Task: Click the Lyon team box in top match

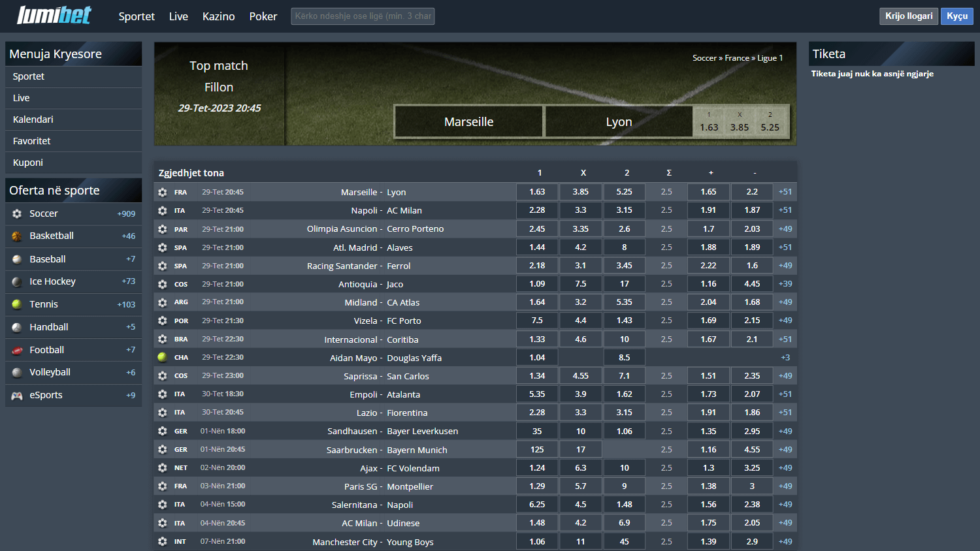Action: click(x=619, y=122)
